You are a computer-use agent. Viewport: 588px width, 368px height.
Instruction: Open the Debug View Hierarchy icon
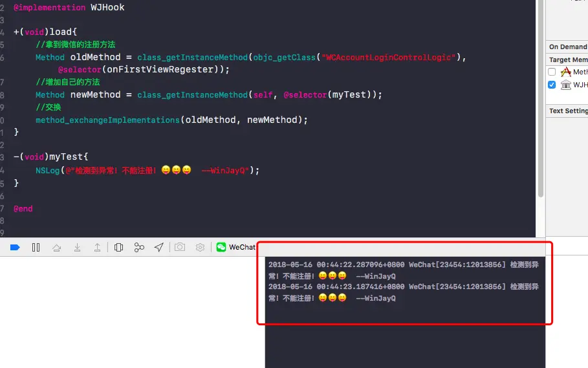(118, 247)
